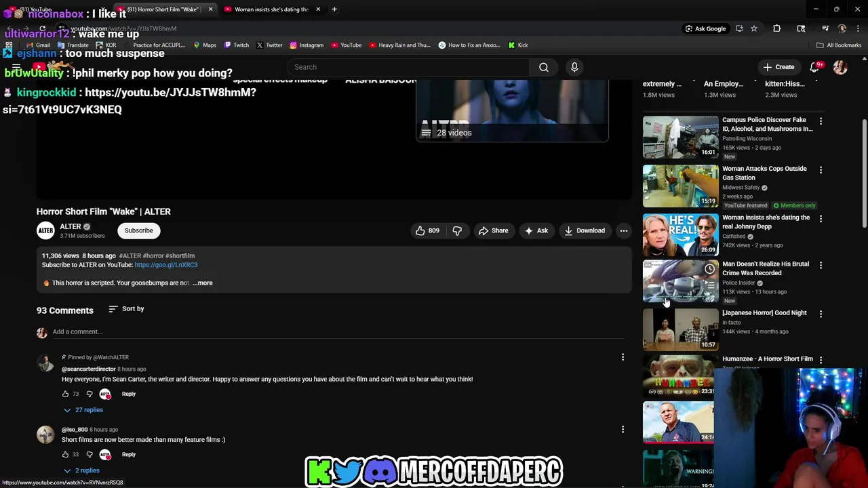Open Twitch bookmark
This screenshot has height=488, width=868.
pos(236,45)
